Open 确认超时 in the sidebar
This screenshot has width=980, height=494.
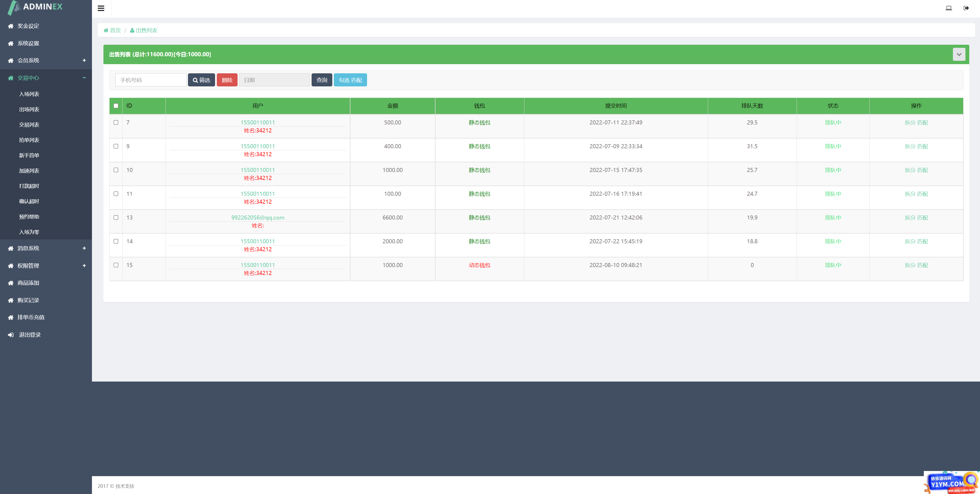tap(29, 201)
